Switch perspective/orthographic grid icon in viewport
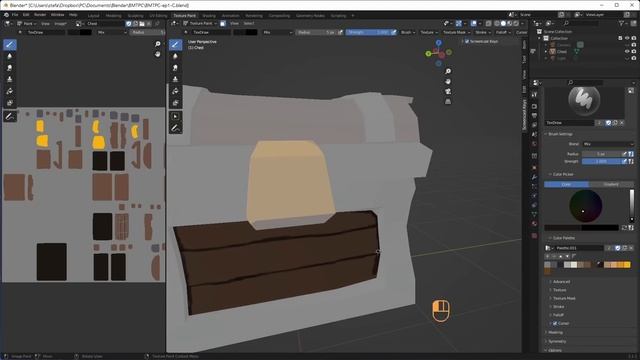Viewport: 640px width, 360px height. coord(448,101)
